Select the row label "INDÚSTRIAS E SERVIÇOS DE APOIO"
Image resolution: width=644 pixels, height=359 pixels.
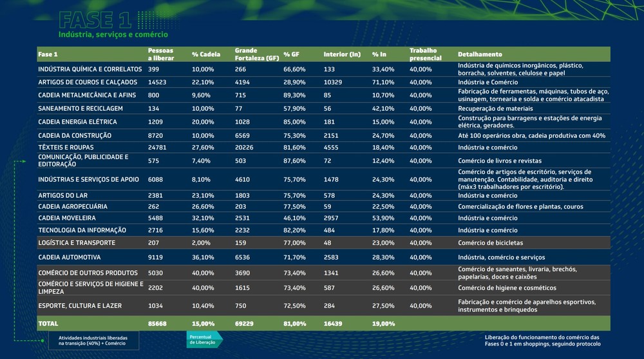[88, 179]
